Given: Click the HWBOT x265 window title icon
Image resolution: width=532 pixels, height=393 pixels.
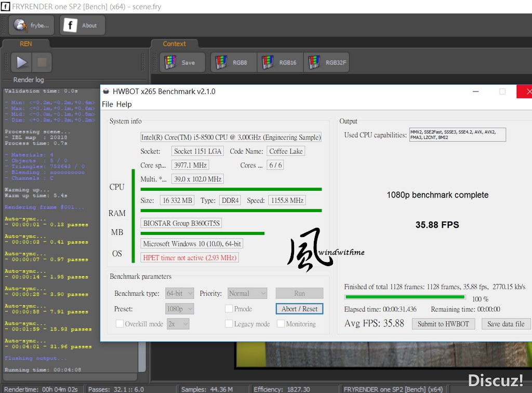Looking at the screenshot, I should pos(106,91).
